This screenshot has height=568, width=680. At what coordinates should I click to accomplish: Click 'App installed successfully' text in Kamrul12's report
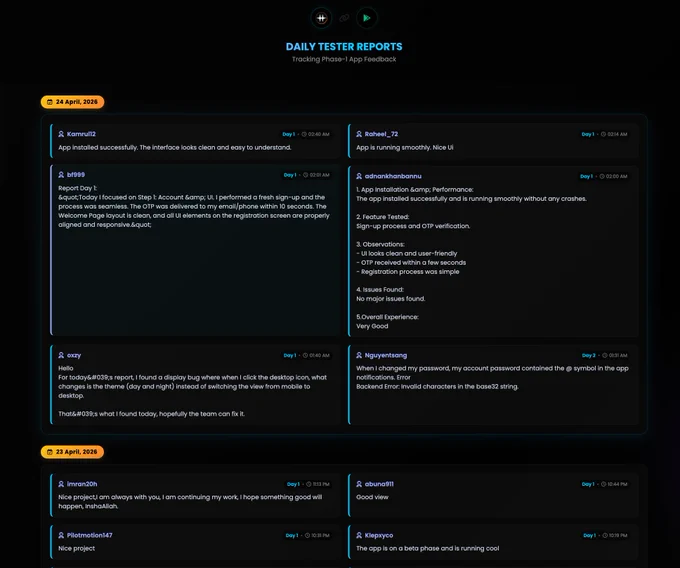98,147
